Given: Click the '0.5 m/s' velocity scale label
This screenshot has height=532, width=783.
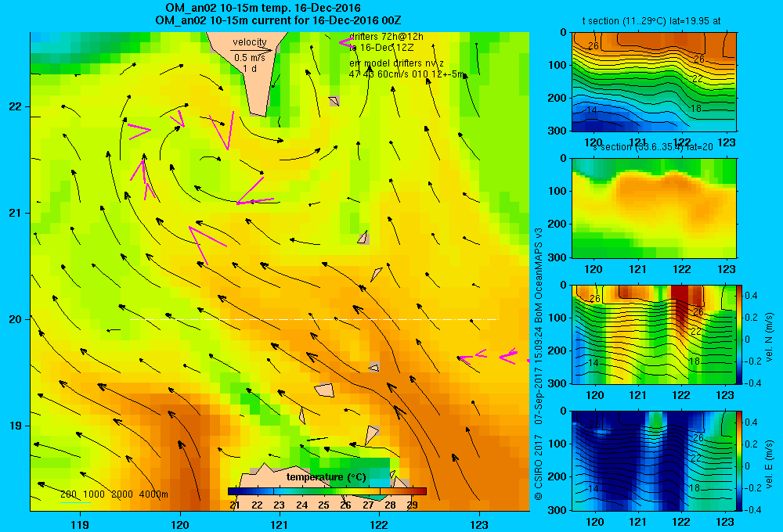Looking at the screenshot, I should pyautogui.click(x=250, y=59).
